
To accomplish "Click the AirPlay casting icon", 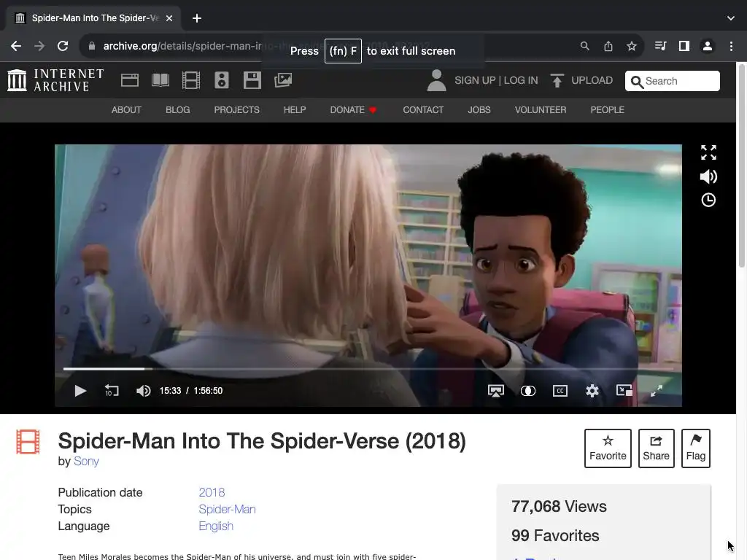I will 496,391.
